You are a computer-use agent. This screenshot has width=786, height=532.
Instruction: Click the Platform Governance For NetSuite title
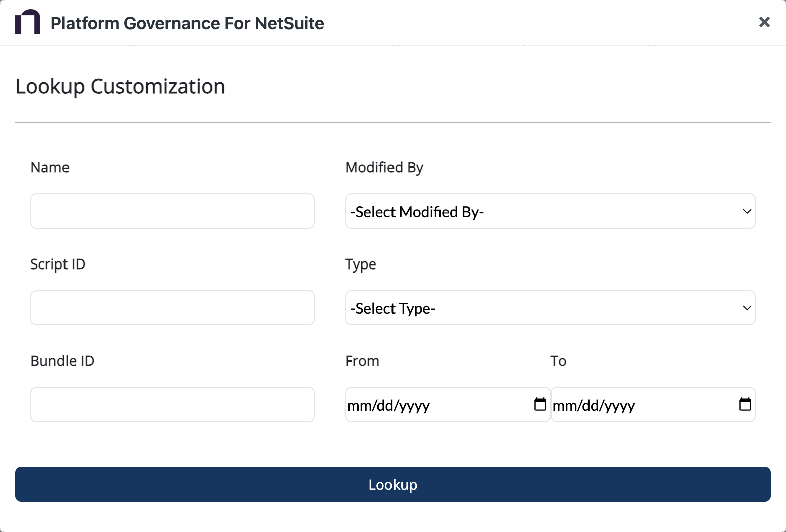[187, 23]
